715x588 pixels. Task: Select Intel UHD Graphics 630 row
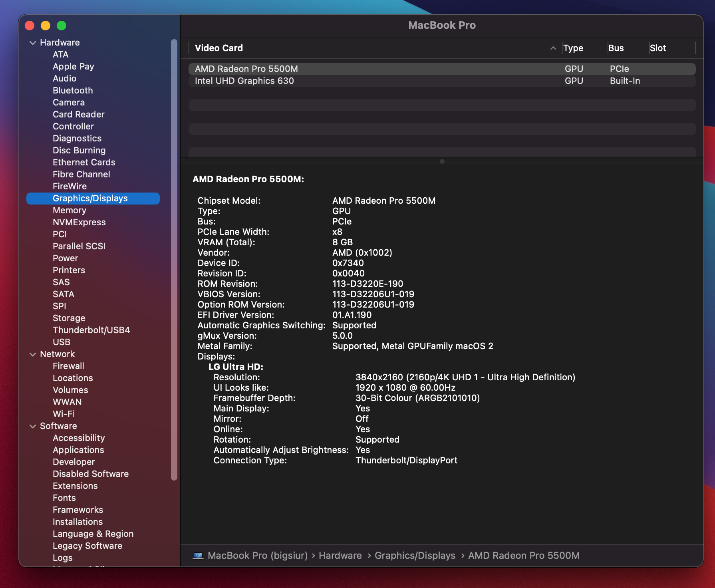click(442, 81)
